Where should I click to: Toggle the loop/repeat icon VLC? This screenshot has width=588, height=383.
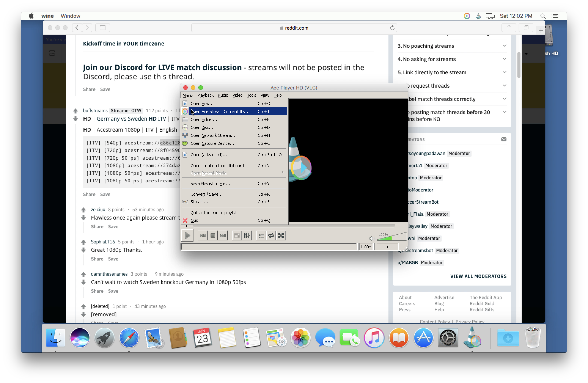click(x=270, y=235)
